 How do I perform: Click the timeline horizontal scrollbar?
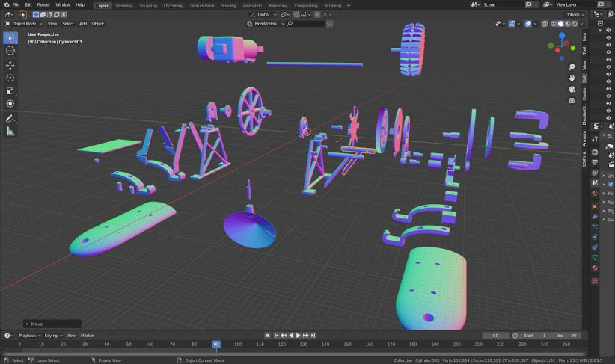pyautogui.click(x=293, y=354)
